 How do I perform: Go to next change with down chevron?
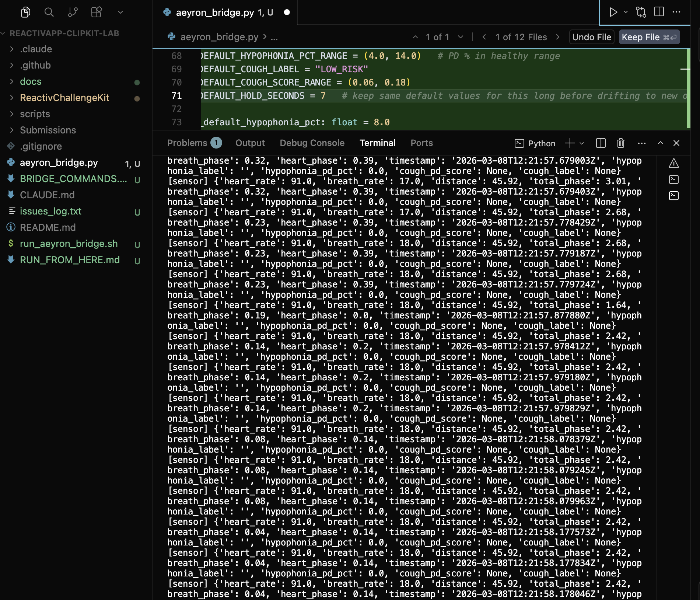(461, 37)
